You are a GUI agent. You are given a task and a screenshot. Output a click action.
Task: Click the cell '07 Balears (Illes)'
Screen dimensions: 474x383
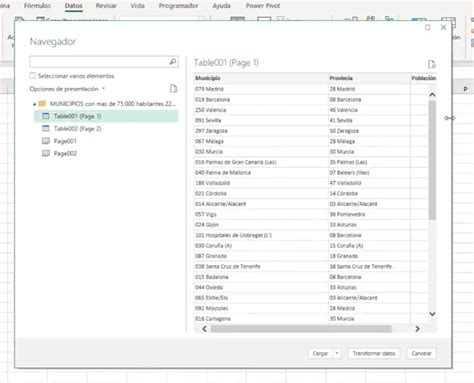(369, 172)
